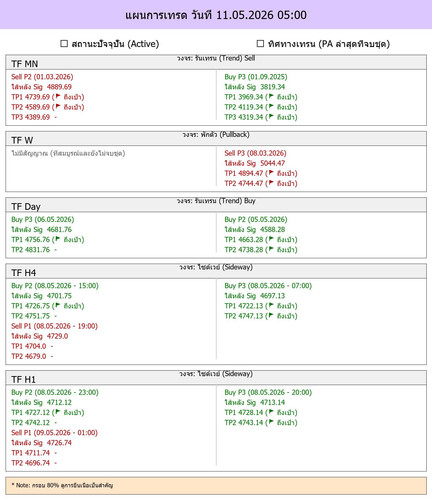Viewport: 432px width, 500px height.
Task: Select the TF MN section header
Action: pos(216,62)
